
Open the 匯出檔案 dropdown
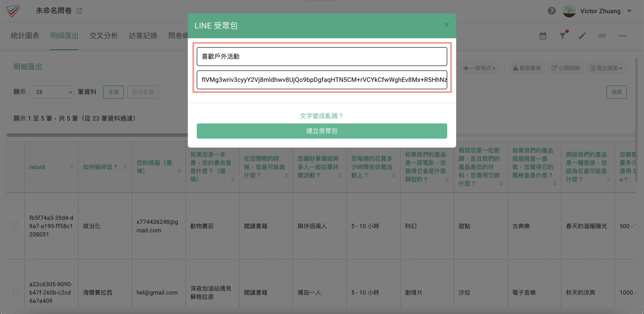click(606, 68)
